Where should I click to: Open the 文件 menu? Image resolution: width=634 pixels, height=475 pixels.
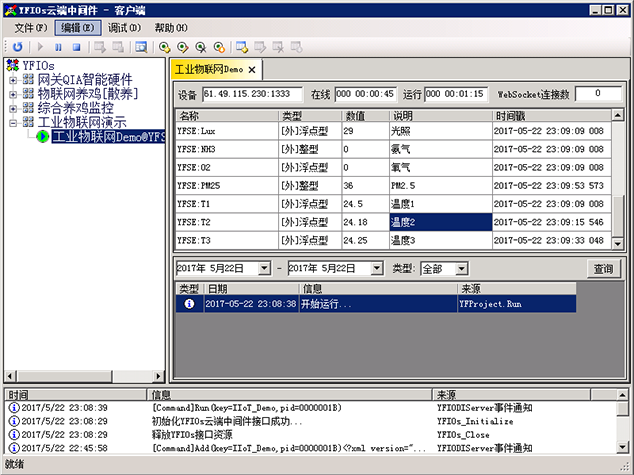point(30,27)
